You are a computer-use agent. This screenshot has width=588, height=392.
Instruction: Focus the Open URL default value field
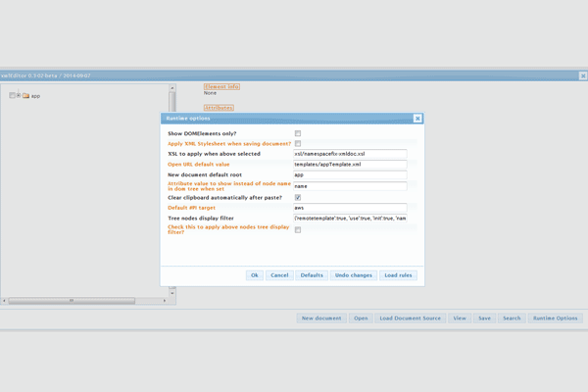click(350, 165)
